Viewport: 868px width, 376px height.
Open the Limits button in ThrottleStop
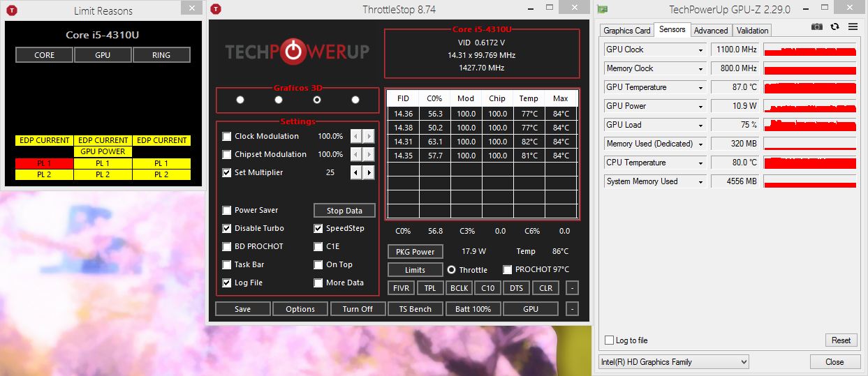[415, 270]
